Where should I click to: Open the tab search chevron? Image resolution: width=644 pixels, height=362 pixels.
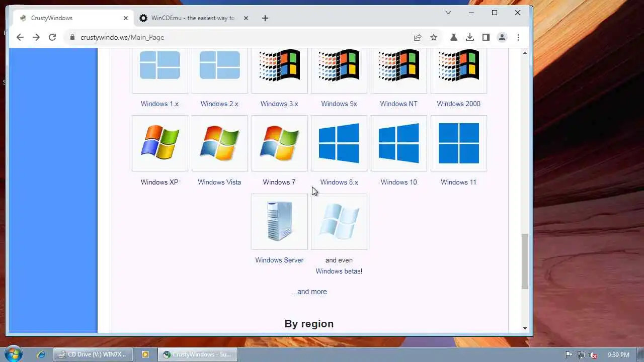[x=448, y=13]
